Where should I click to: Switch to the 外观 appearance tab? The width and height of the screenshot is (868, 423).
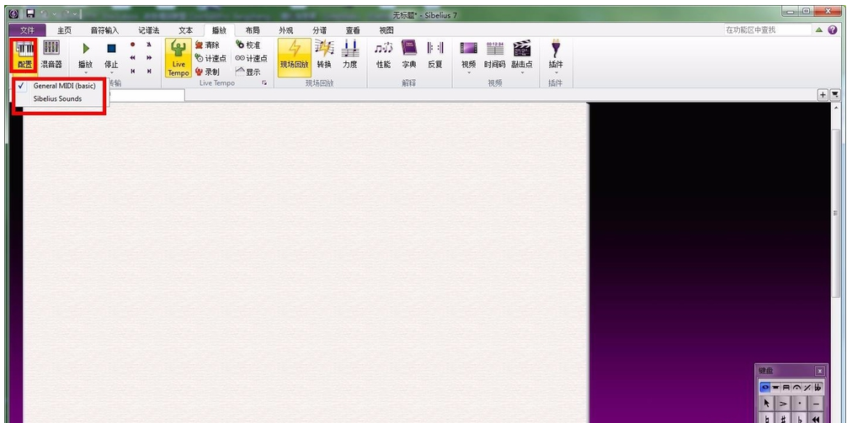tap(285, 30)
